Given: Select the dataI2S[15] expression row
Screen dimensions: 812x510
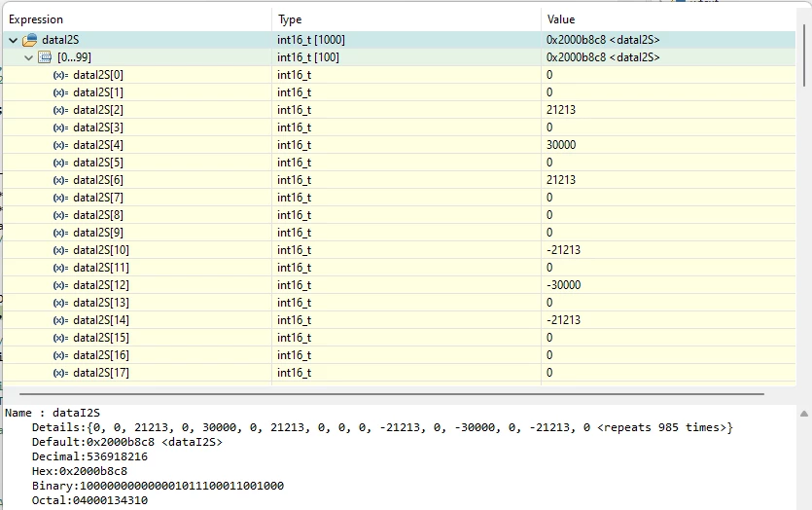Looking at the screenshot, I should pyautogui.click(x=399, y=338).
